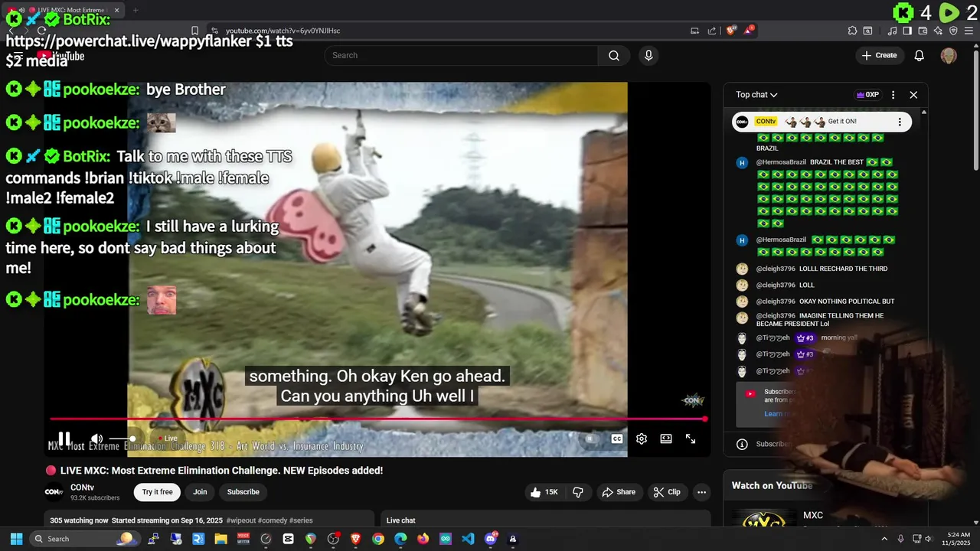This screenshot has height=551, width=980.
Task: Click the #series hashtag
Action: 300,520
